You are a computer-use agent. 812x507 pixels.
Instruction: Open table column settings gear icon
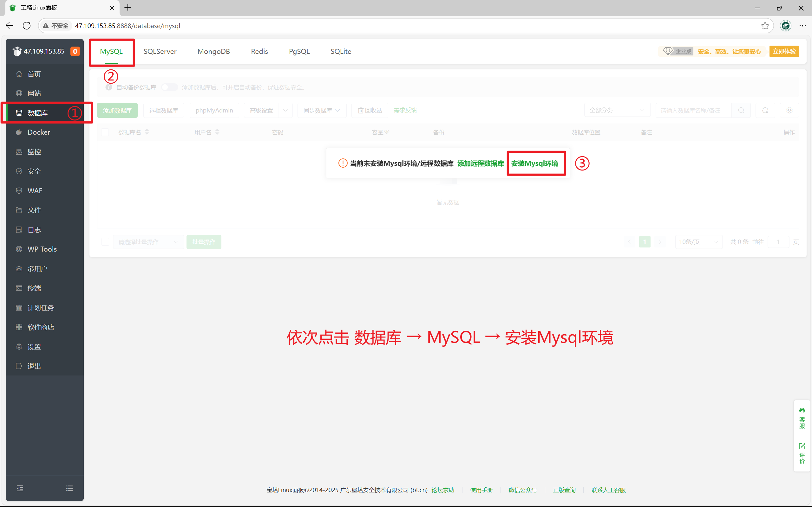pos(789,110)
